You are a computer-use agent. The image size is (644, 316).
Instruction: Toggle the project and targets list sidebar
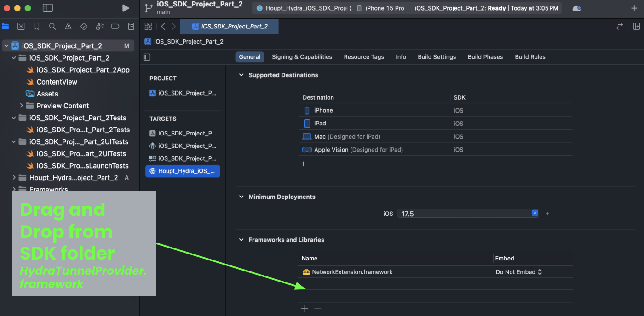pos(147,57)
